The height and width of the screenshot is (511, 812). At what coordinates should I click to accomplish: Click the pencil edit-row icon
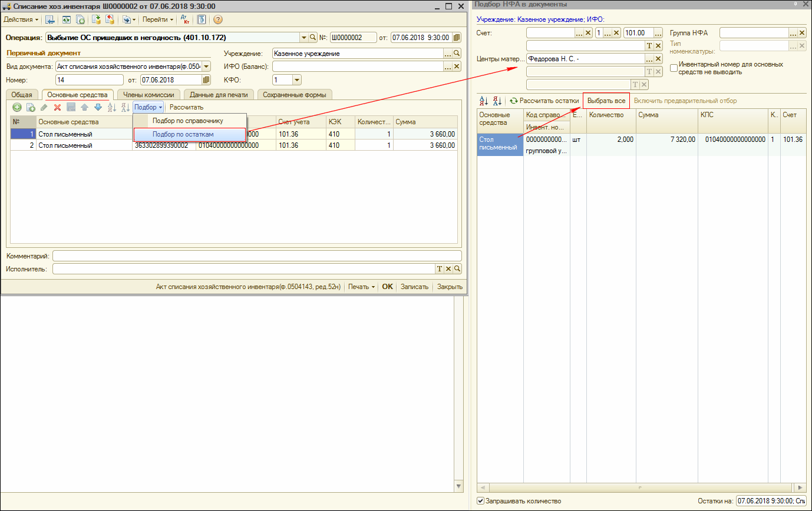point(44,107)
